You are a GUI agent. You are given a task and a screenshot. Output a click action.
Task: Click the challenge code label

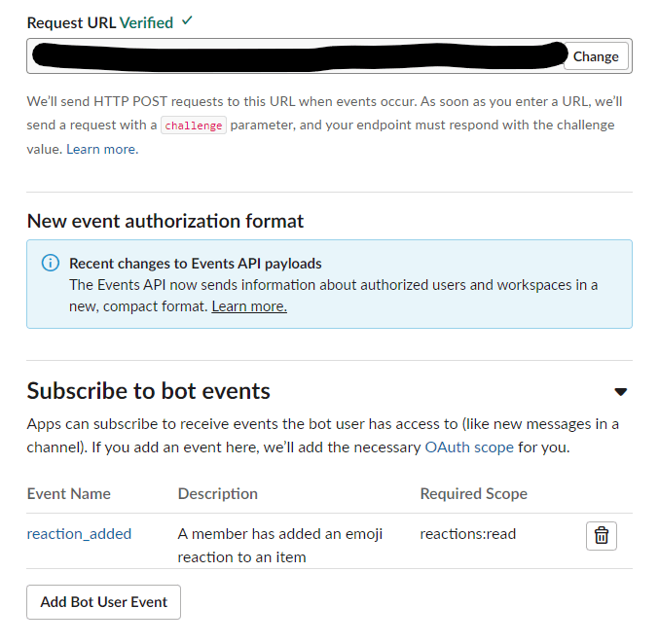pos(194,125)
